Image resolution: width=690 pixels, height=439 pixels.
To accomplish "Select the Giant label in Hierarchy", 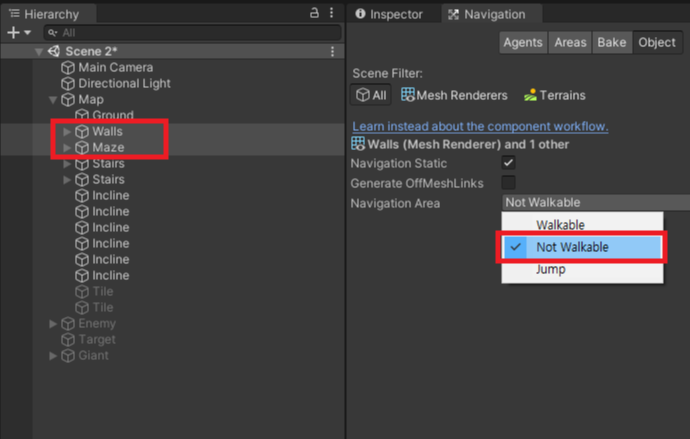I will coord(93,355).
